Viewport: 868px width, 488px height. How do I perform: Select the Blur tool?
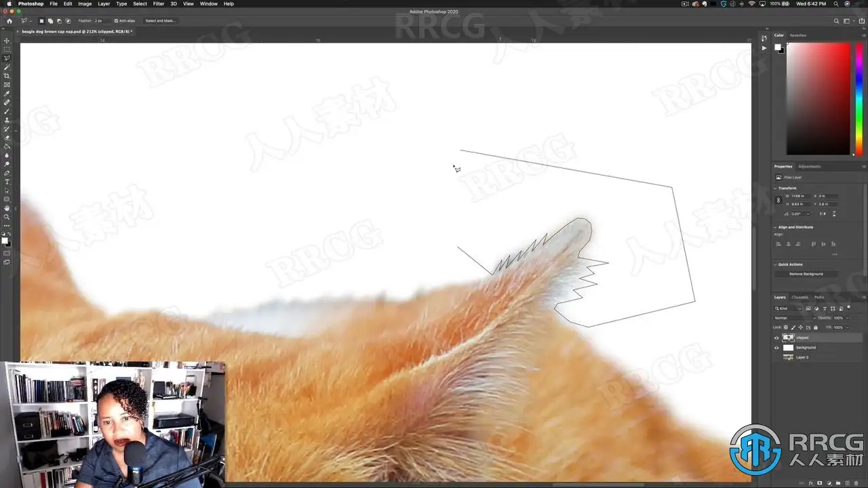pyautogui.click(x=7, y=155)
